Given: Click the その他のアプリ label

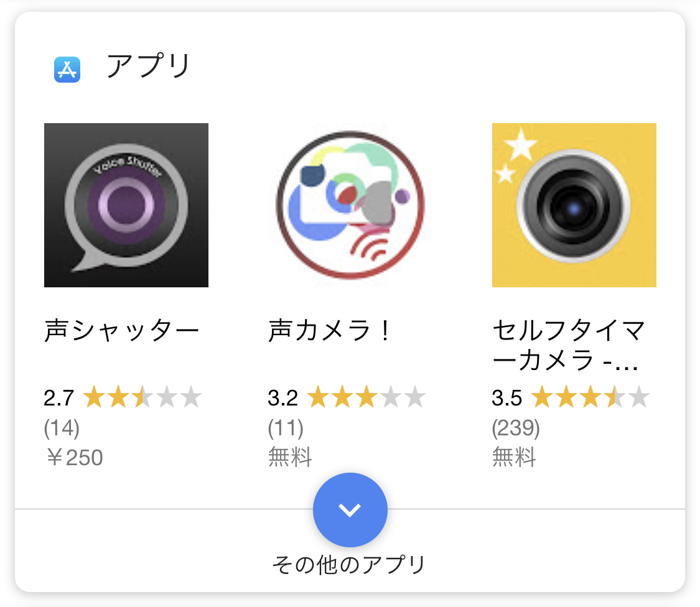Looking at the screenshot, I should pyautogui.click(x=349, y=565).
